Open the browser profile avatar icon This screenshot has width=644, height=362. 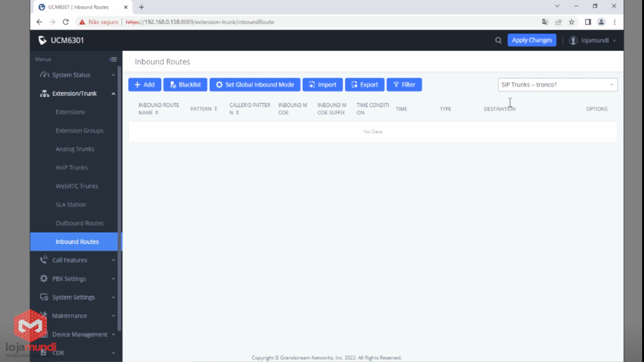coord(601,22)
